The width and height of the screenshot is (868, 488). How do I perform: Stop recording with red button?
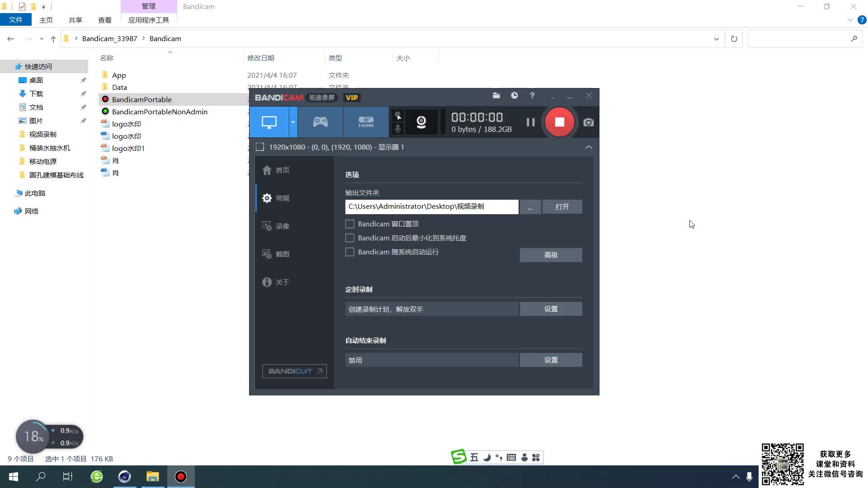click(560, 122)
